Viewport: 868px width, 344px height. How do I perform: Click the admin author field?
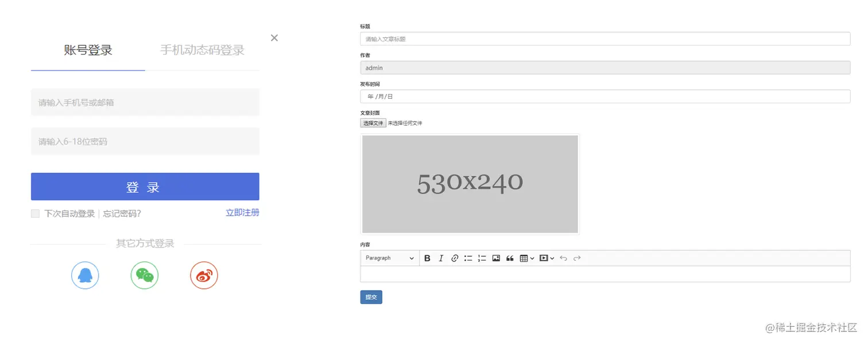(605, 68)
